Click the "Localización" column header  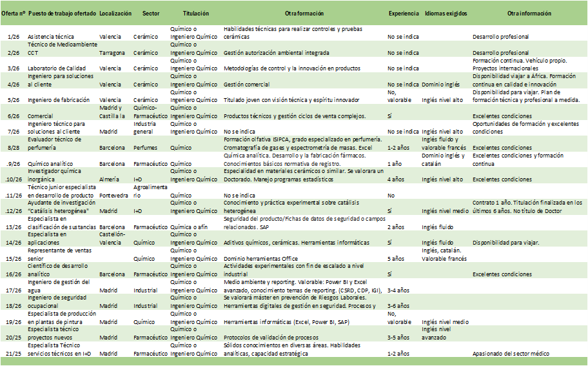[116, 13]
